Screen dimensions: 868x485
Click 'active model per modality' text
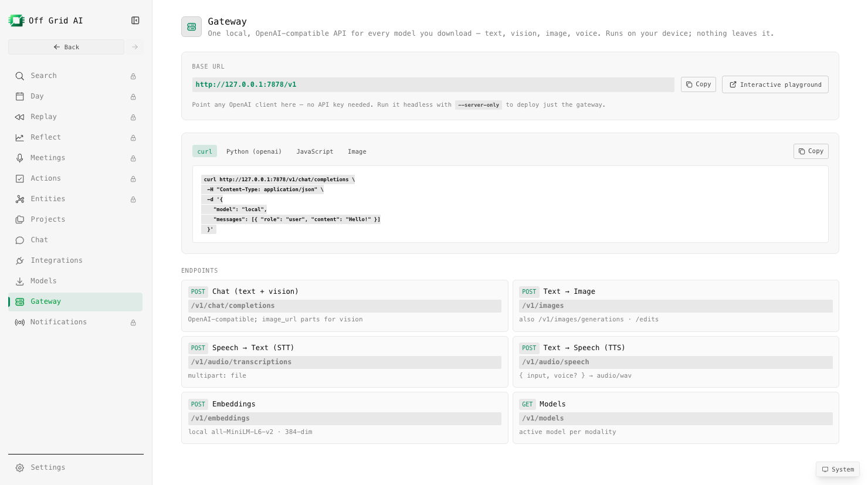point(567,432)
